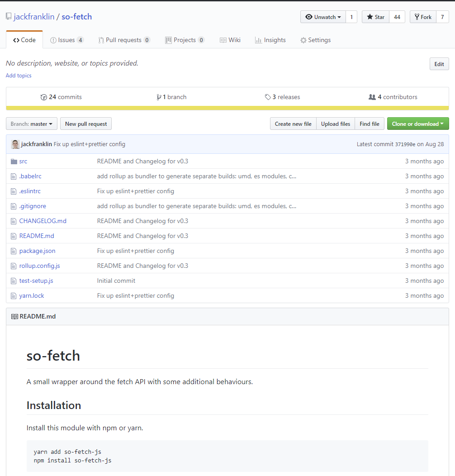Click the star icon on Star button

370,17
